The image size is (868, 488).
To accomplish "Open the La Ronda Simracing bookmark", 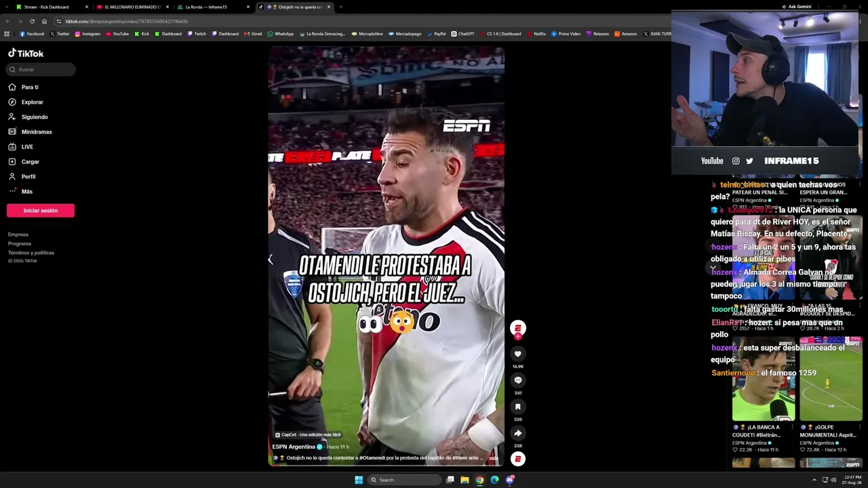I will click(x=322, y=34).
